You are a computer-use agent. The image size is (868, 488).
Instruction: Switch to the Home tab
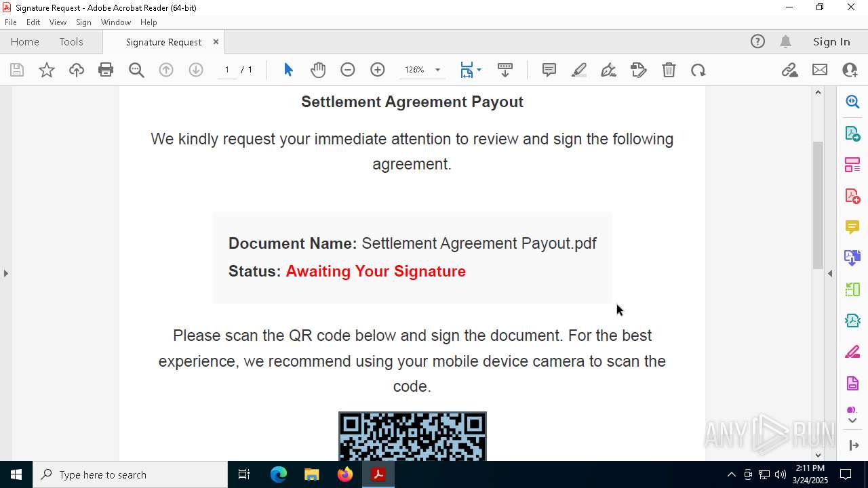(25, 41)
